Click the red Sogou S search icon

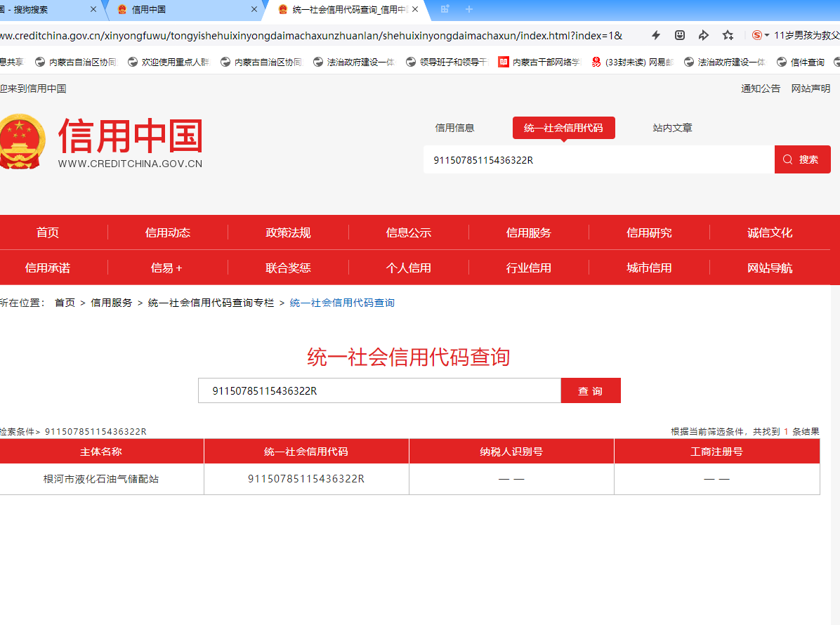[756, 35]
